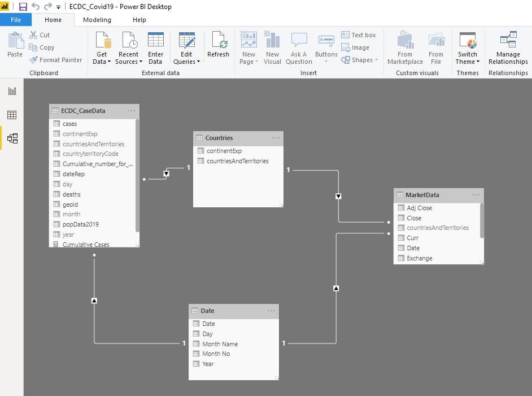This screenshot has width=532, height=396.
Task: Switch to Data view in sidebar
Action: pos(12,115)
